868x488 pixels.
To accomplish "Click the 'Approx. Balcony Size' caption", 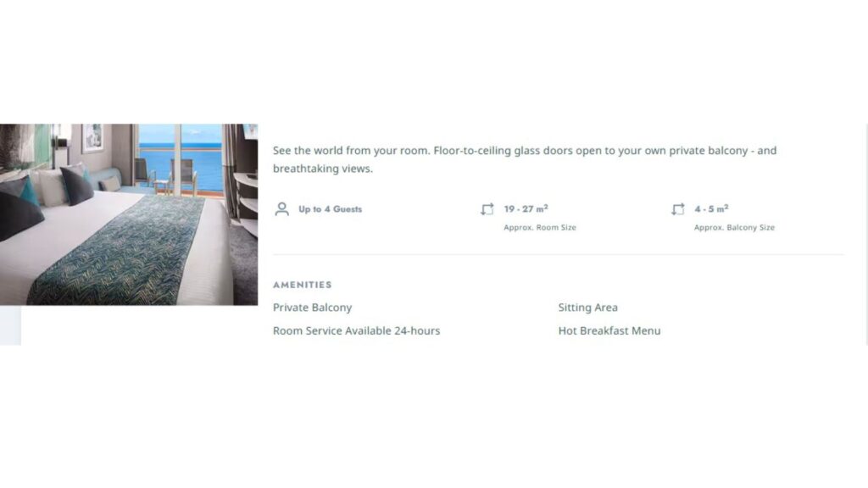I will click(734, 227).
